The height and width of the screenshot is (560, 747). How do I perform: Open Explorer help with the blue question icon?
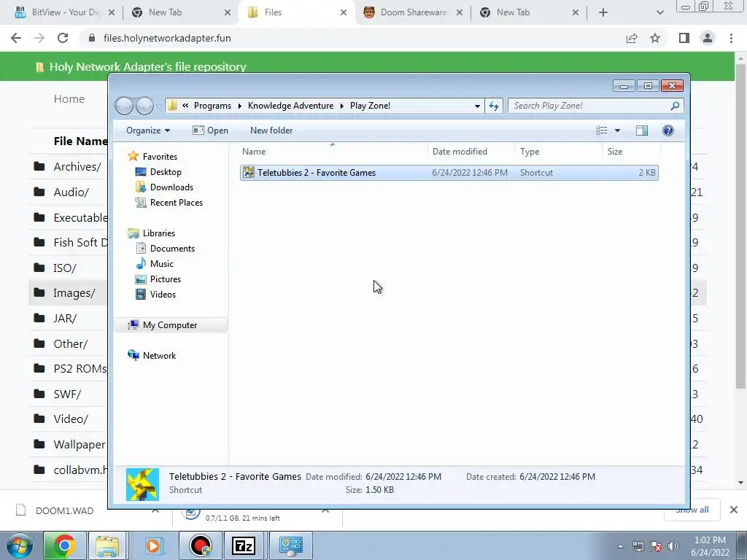(668, 131)
